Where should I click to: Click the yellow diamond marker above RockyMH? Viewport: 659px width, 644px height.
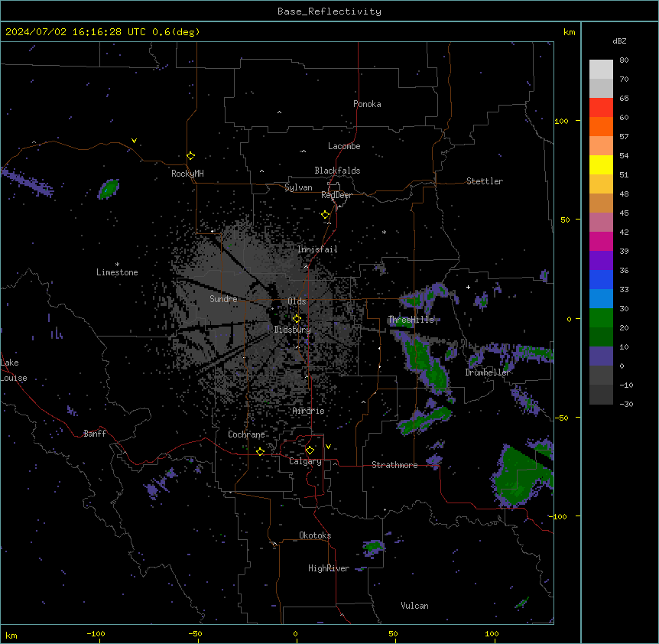pyautogui.click(x=191, y=156)
